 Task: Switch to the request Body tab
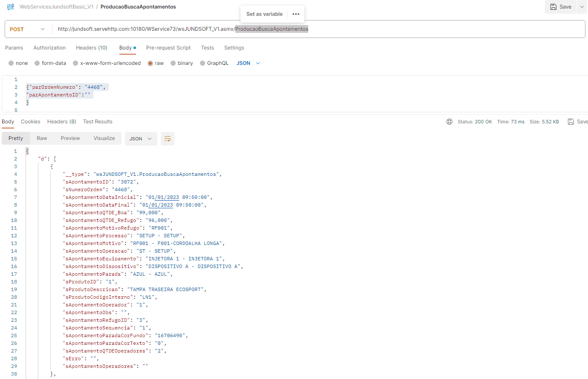tap(127, 48)
